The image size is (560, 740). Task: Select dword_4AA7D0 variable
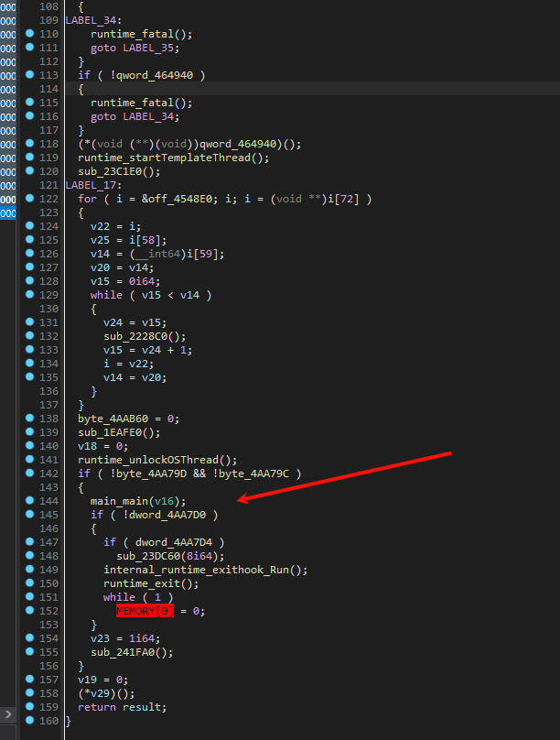click(167, 515)
